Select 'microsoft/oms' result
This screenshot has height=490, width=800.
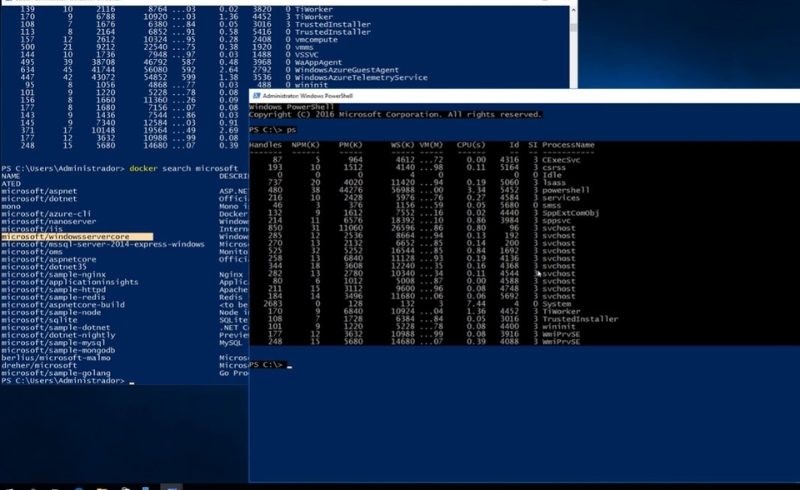click(32, 252)
